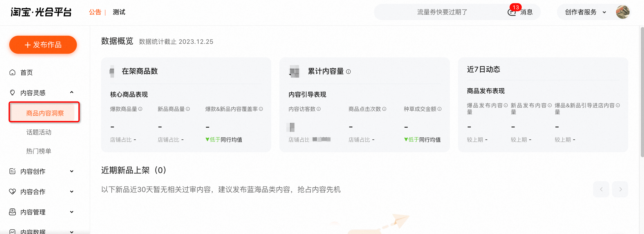Click info icon next to 爆品发布内容量
Screen dimensions: 644x234
click(x=506, y=105)
